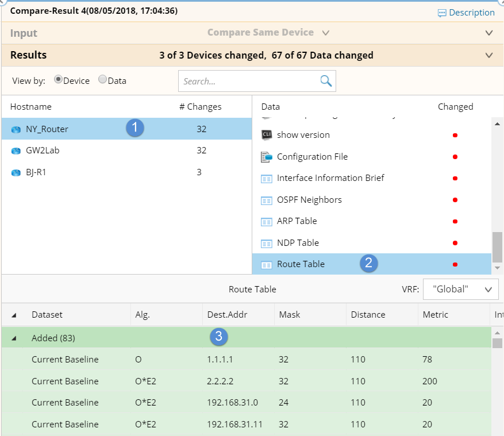Select the Data view radio button
The image size is (504, 436).
coord(102,80)
